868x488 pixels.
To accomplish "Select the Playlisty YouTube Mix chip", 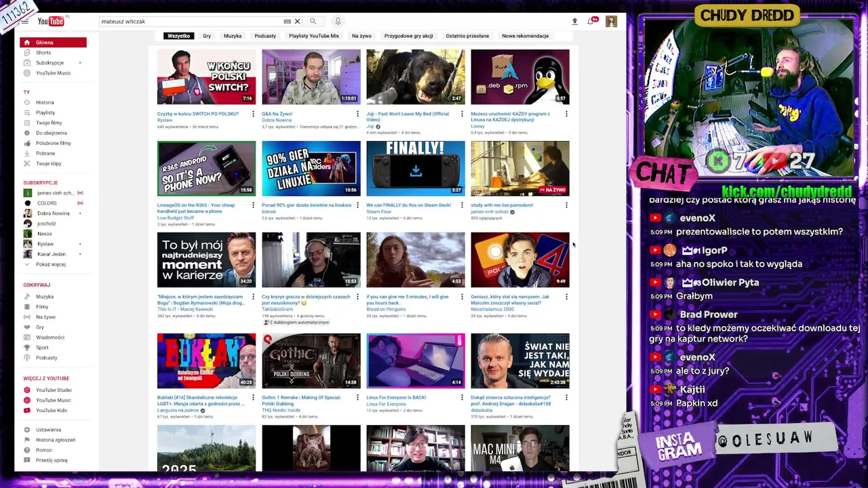I will coord(314,36).
